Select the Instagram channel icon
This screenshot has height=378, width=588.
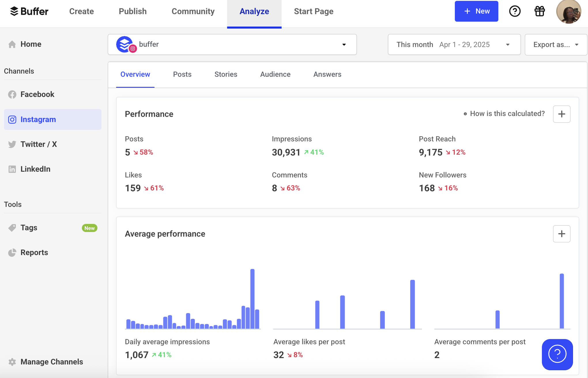tap(12, 119)
